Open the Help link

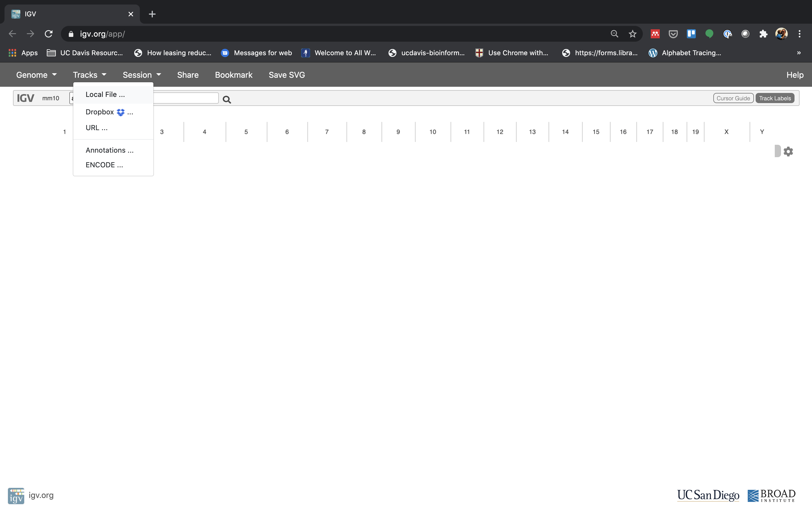tap(795, 75)
